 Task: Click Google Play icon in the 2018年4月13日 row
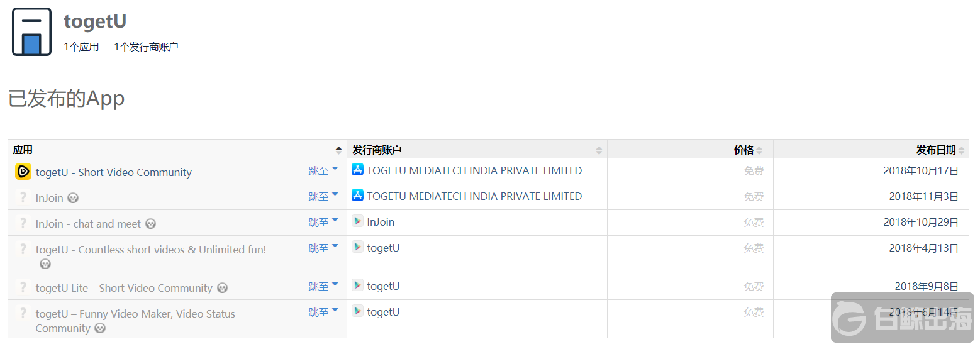coord(358,247)
